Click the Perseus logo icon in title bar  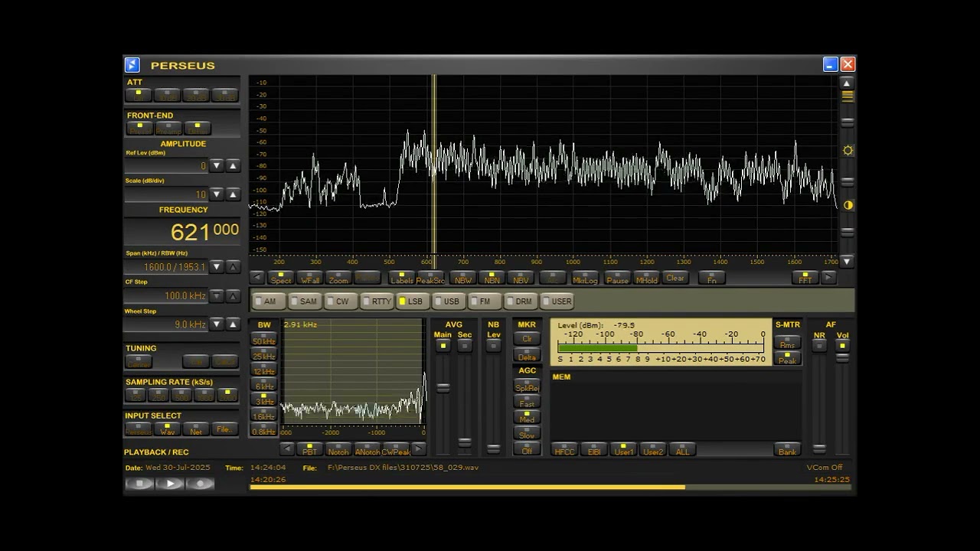point(132,65)
